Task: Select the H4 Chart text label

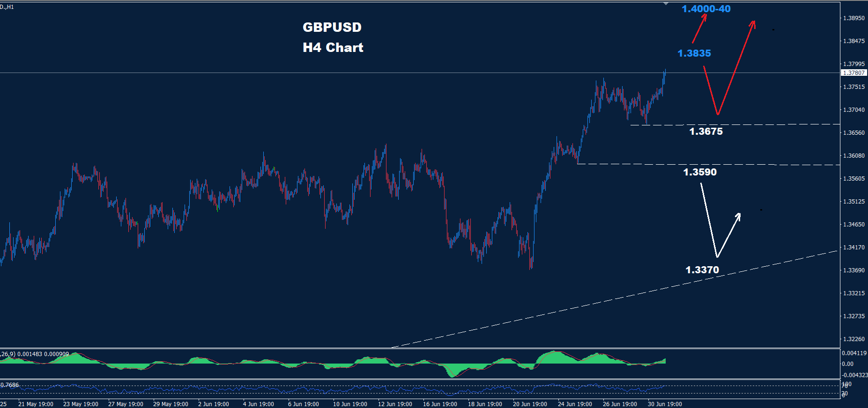Action: (x=333, y=47)
